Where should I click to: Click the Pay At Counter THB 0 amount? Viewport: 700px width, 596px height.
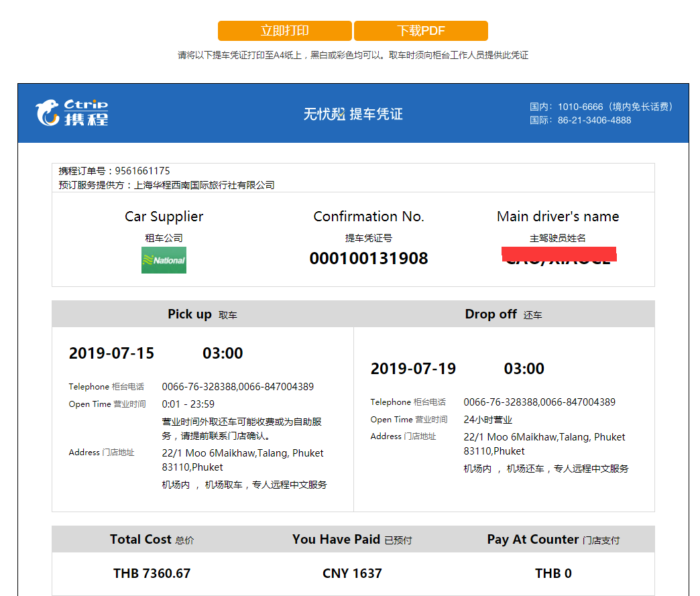click(x=553, y=574)
